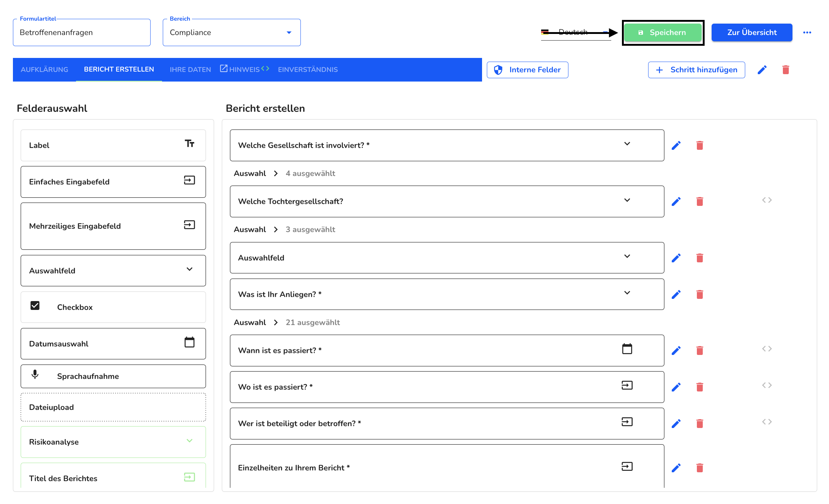
Task: Click external link icon before HINWEIS tab
Action: coord(224,68)
